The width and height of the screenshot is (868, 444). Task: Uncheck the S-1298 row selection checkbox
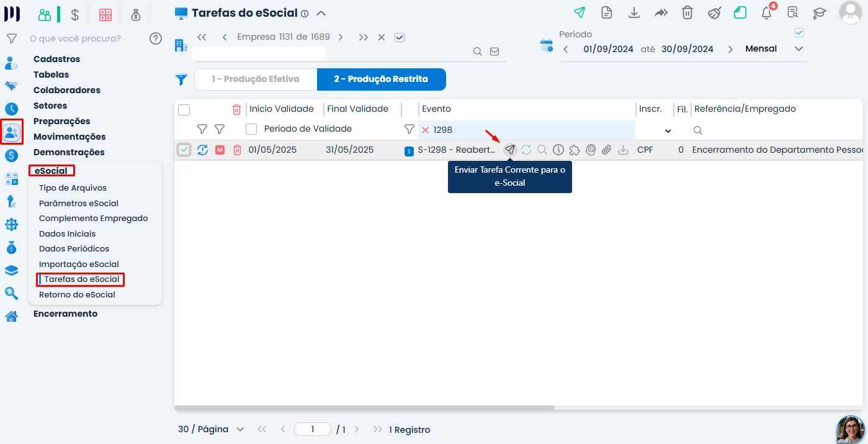184,150
